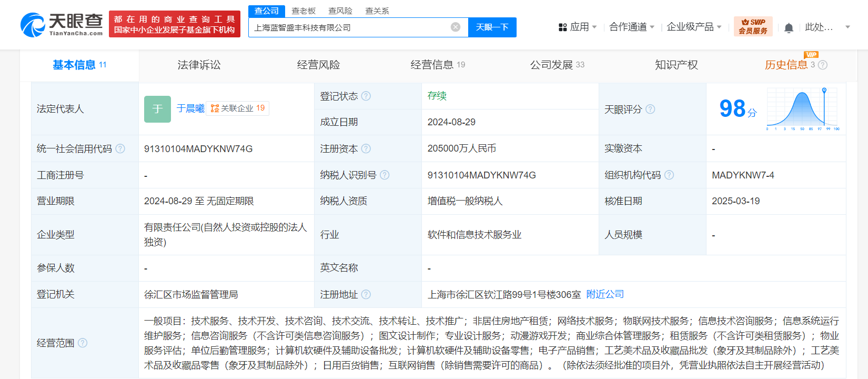This screenshot has width=868, height=379.
Task: Open the notification bell
Action: pos(789,28)
